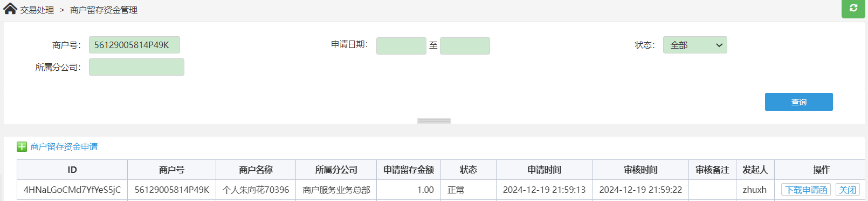Click the home icon in breadcrumb
868x201 pixels.
tap(10, 8)
